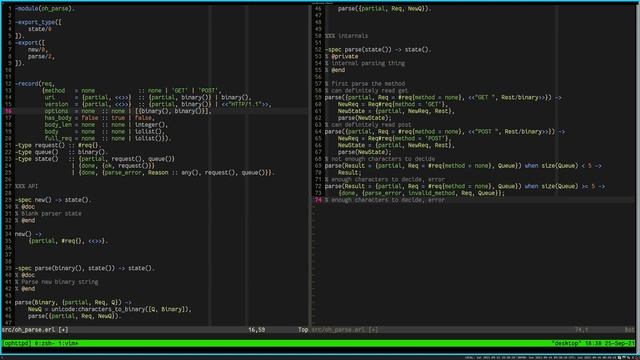Click % internal parsing thing comment
This screenshot has height=360, width=640.
pyautogui.click(x=364, y=63)
